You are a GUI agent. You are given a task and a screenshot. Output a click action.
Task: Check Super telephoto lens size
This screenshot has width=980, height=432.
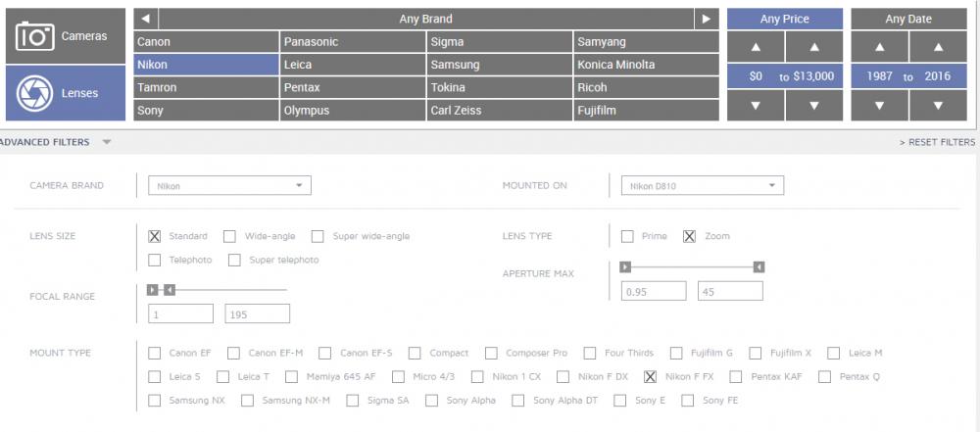click(234, 260)
